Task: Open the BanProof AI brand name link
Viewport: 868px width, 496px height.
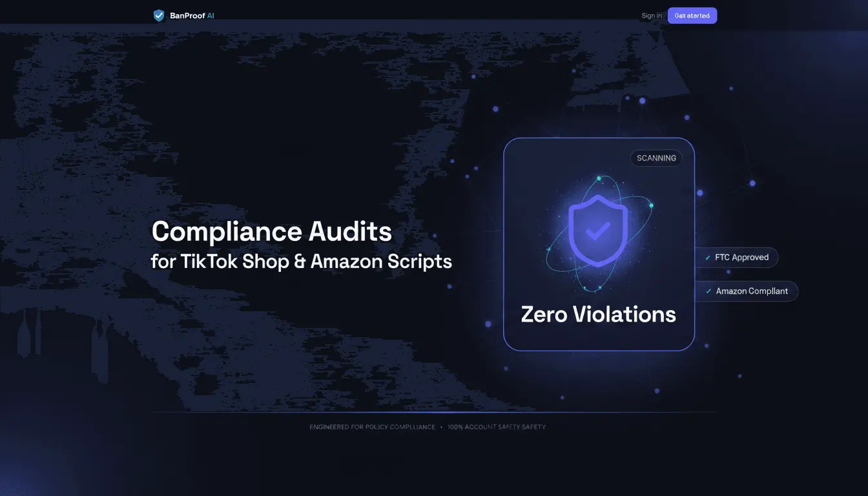Action: pos(192,15)
